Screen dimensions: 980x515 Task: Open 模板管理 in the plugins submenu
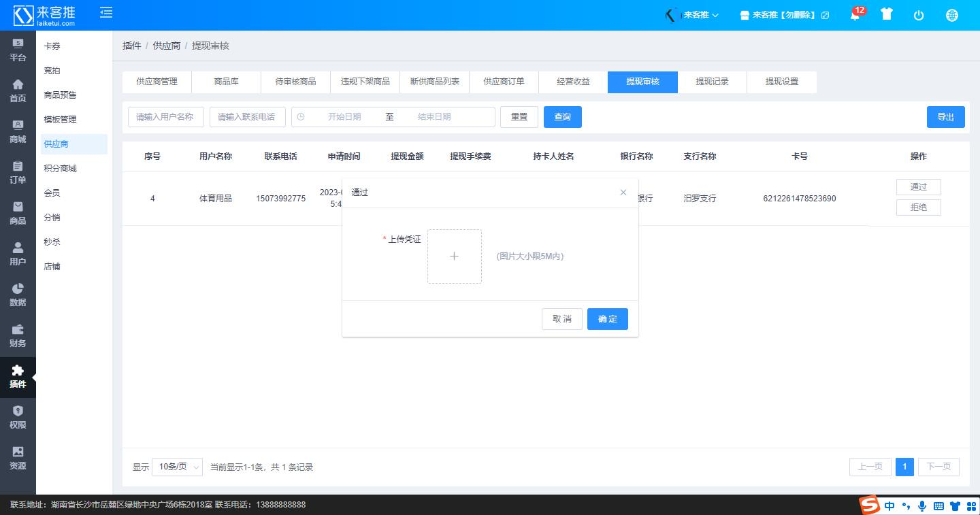[73, 120]
